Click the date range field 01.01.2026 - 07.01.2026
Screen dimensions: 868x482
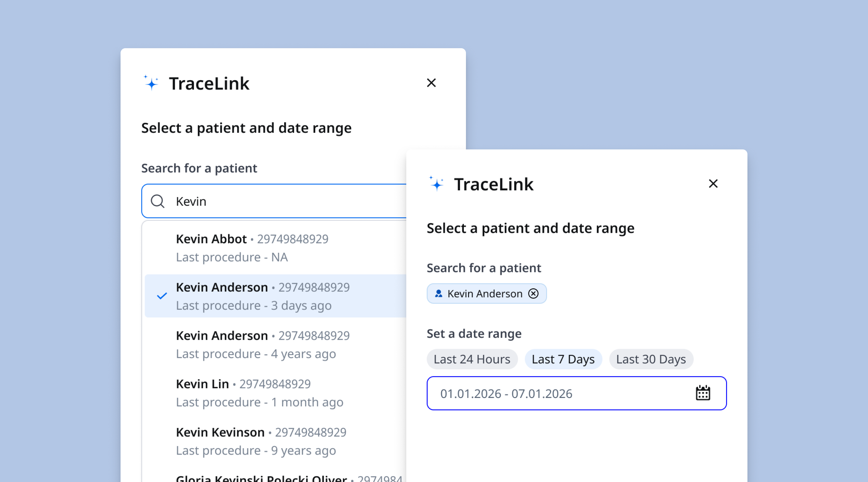(x=577, y=393)
